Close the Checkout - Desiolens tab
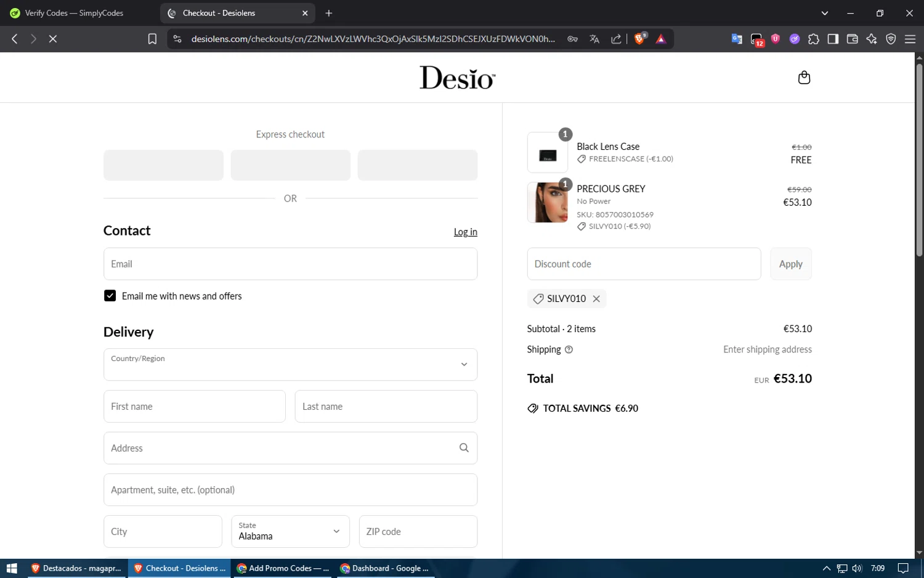This screenshot has height=578, width=924. 305,13
